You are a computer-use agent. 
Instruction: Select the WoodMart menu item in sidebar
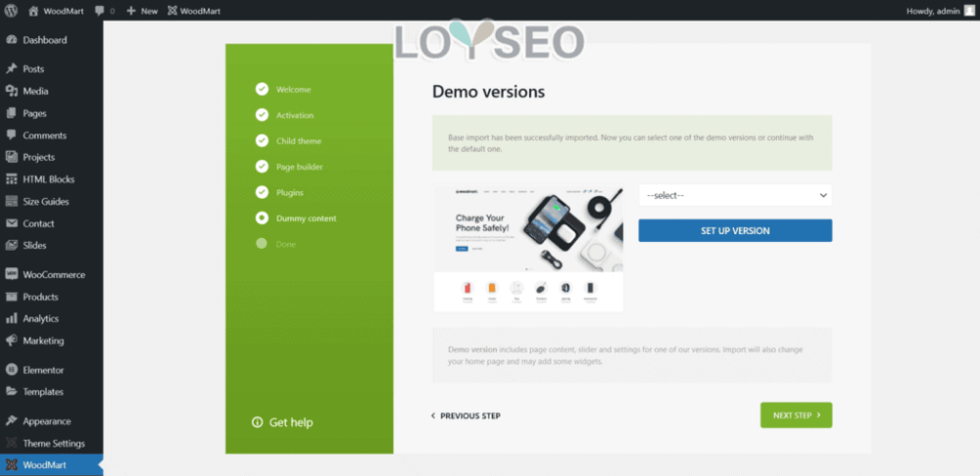pyautogui.click(x=51, y=465)
